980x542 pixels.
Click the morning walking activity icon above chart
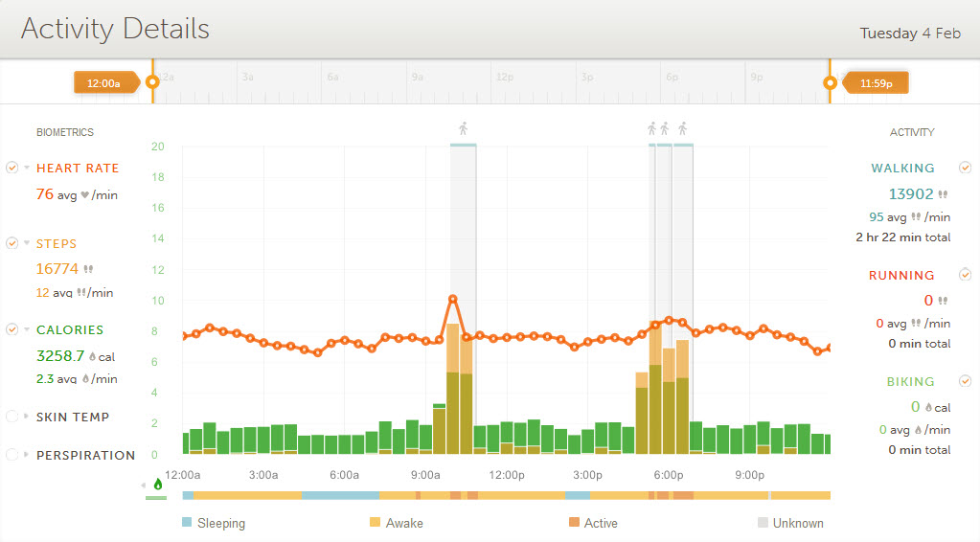point(464,128)
